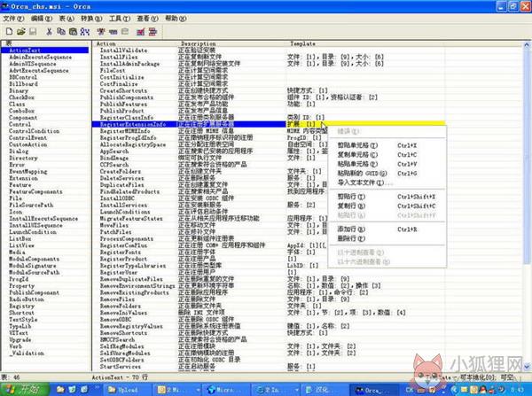Click the New file toolbar icon

click(9, 32)
